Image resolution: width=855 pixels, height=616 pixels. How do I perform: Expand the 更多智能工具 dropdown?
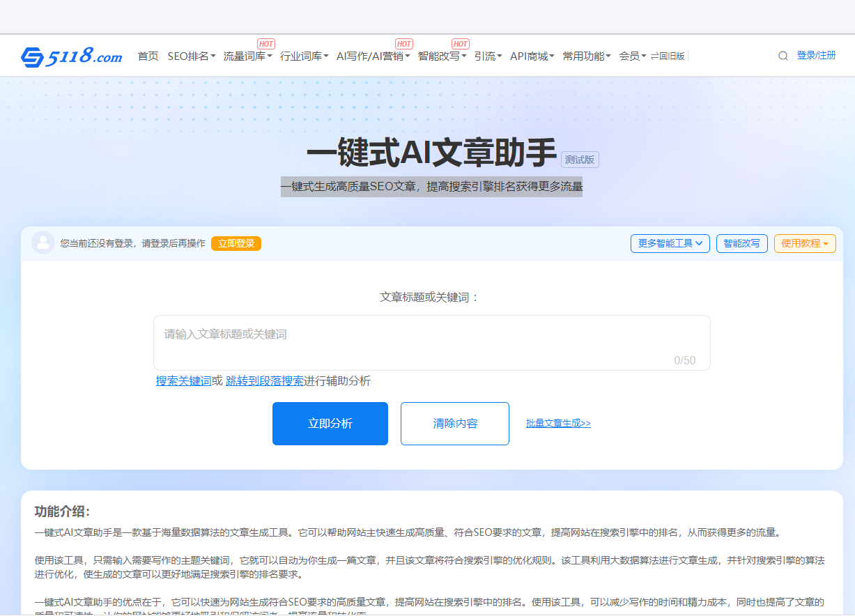(670, 243)
